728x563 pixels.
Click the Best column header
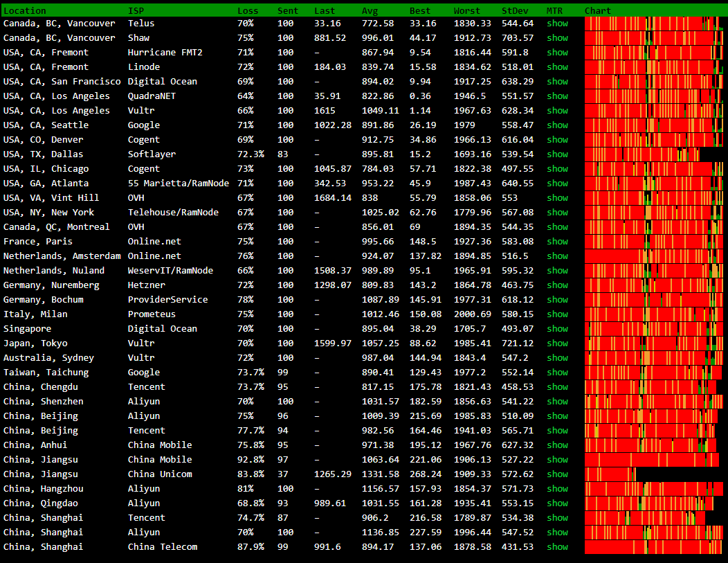(x=420, y=10)
